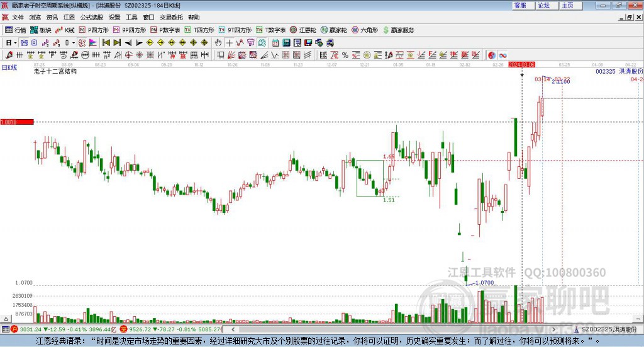Toggle the crosshair cursor tool

coord(229,43)
